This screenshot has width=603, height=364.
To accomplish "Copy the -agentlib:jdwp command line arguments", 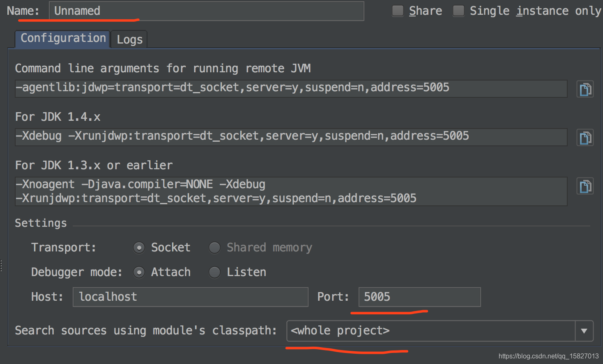I will pyautogui.click(x=585, y=89).
